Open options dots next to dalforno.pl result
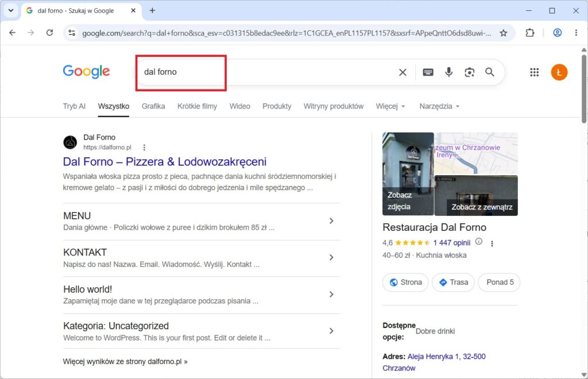Screen dimensions: 588x379 coord(144,148)
